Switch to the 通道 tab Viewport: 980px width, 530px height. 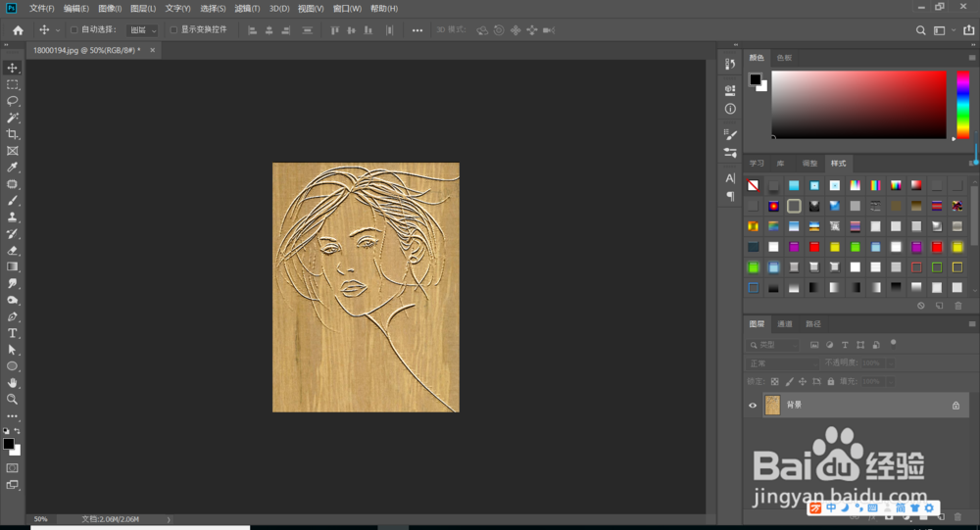(x=785, y=324)
